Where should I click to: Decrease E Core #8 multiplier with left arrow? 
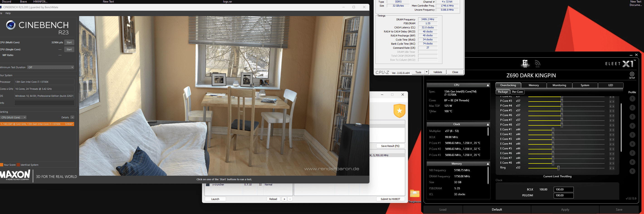[x=610, y=163]
